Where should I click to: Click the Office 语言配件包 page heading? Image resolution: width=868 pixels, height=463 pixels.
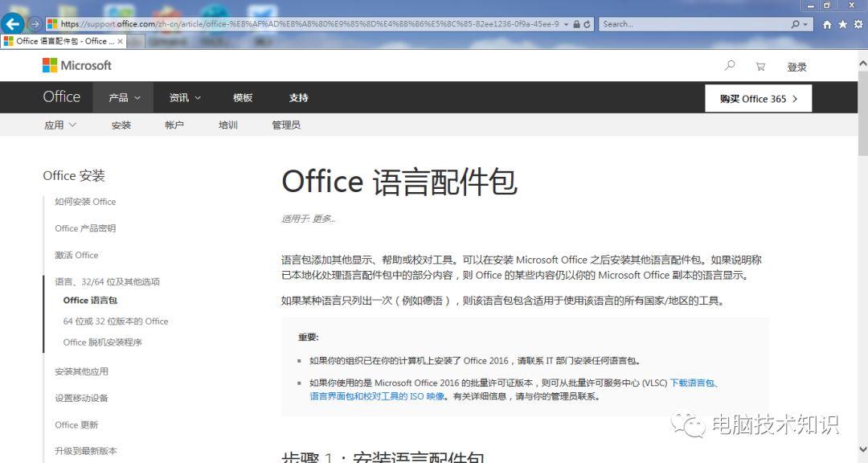399,182
